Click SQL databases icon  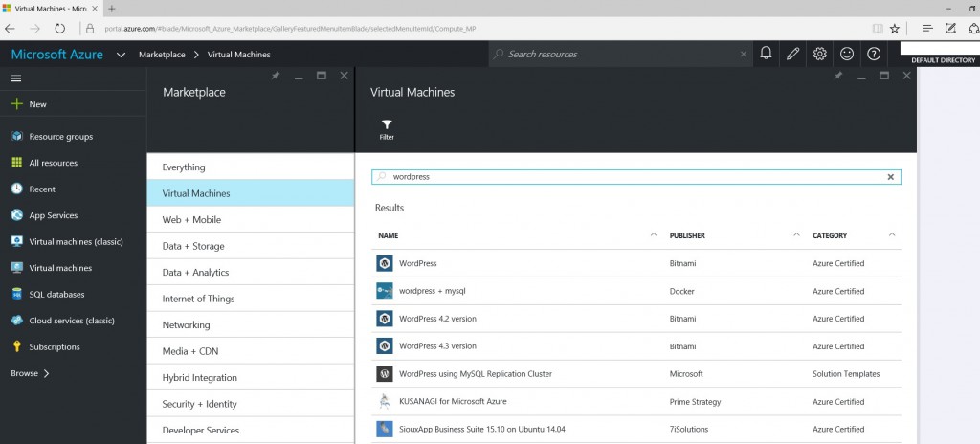click(x=17, y=294)
